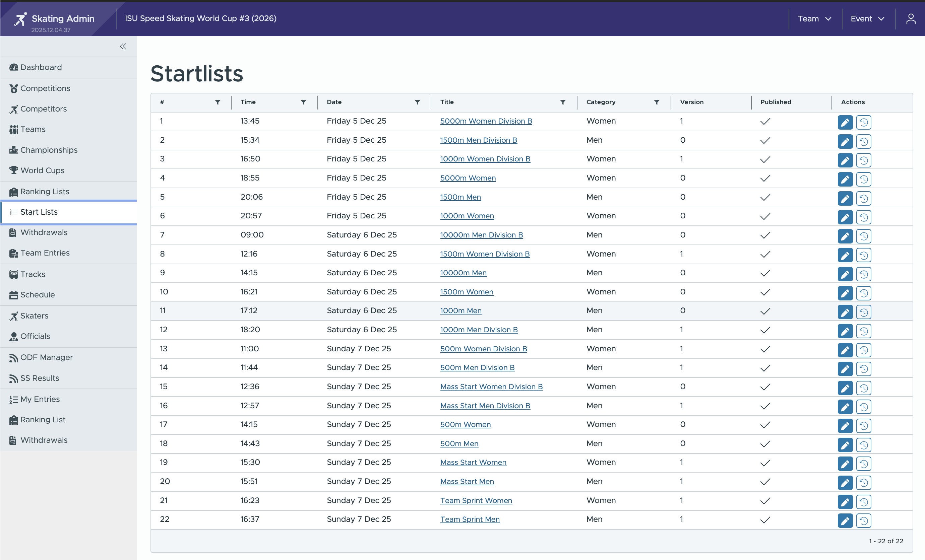925x560 pixels.
Task: Toggle the Published checkmark for 10000m Men
Action: tap(765, 273)
